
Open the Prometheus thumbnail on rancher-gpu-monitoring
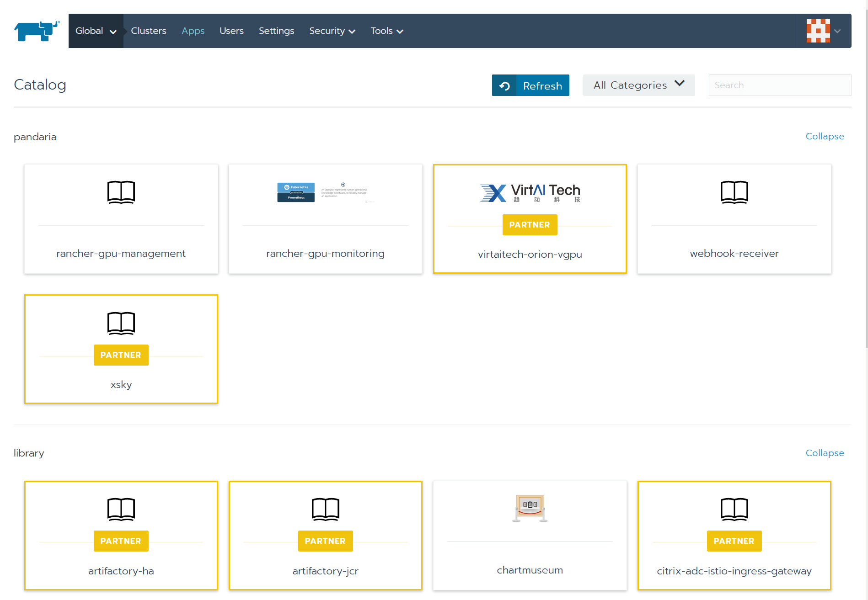pos(325,192)
